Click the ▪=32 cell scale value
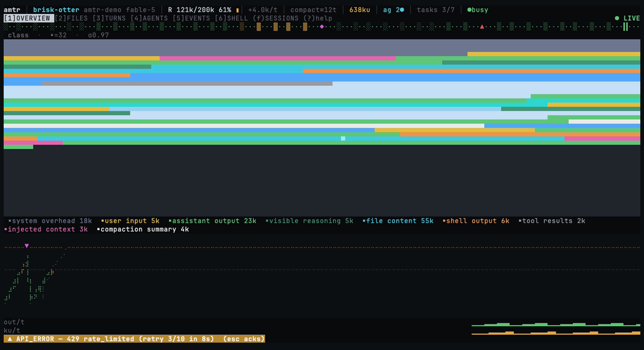The width and height of the screenshot is (644, 350). [58, 35]
